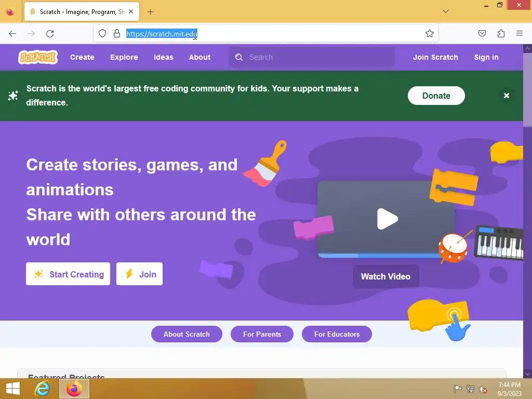The width and height of the screenshot is (532, 399).
Task: Click the Firefox View icon at top left
Action: (10, 12)
